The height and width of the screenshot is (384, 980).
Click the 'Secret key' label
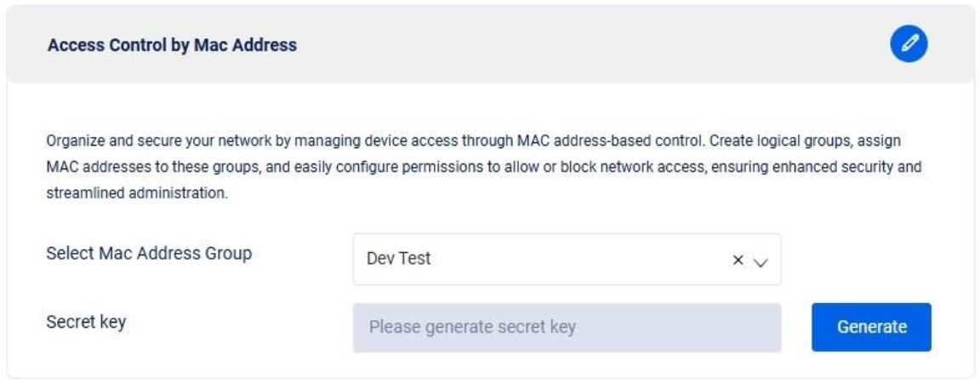86,322
